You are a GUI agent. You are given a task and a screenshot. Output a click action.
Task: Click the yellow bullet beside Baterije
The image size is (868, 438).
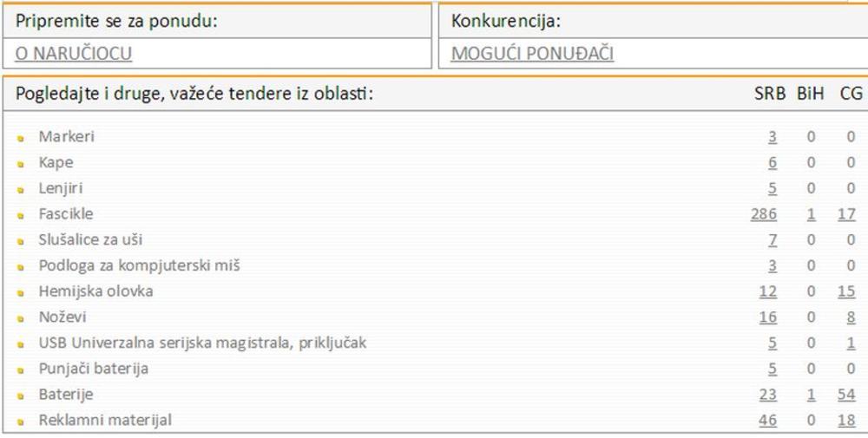click(20, 396)
